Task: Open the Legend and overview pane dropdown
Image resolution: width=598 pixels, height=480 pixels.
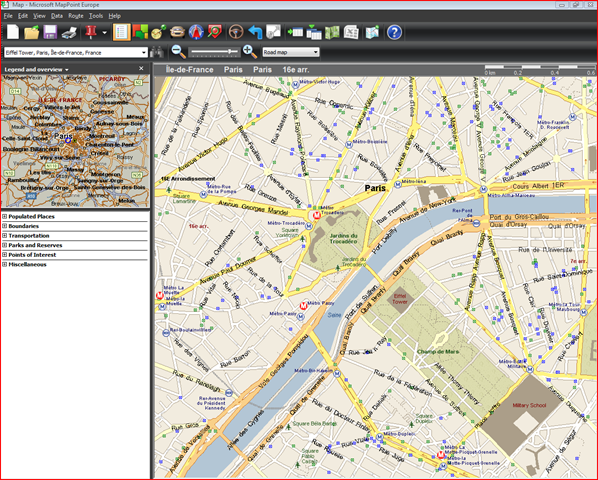Action: [67, 70]
